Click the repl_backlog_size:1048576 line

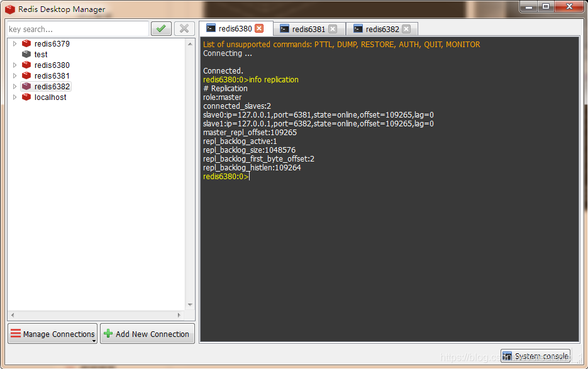point(250,150)
